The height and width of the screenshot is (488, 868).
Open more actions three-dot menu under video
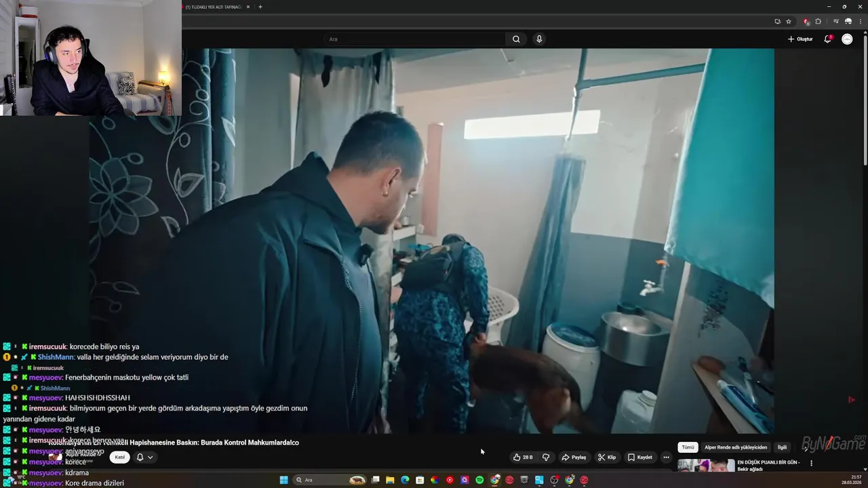[666, 457]
